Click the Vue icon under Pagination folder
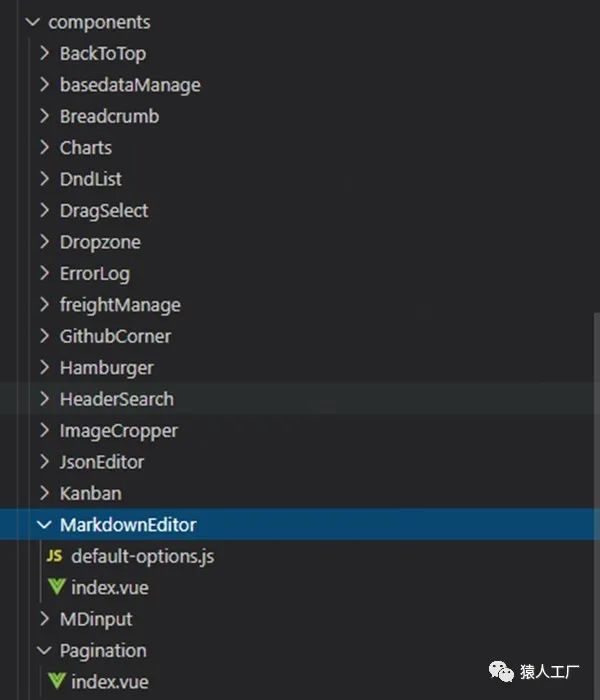 tap(56, 682)
